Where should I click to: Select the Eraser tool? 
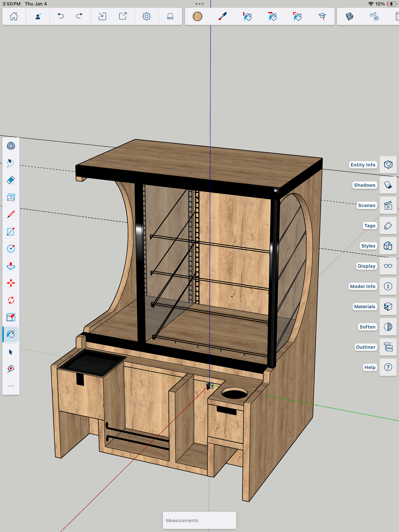11,180
